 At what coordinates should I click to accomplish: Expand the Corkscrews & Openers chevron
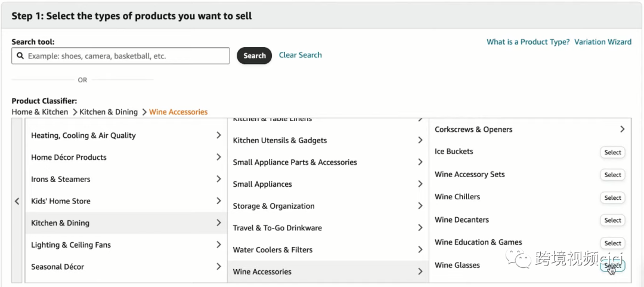[x=622, y=129]
